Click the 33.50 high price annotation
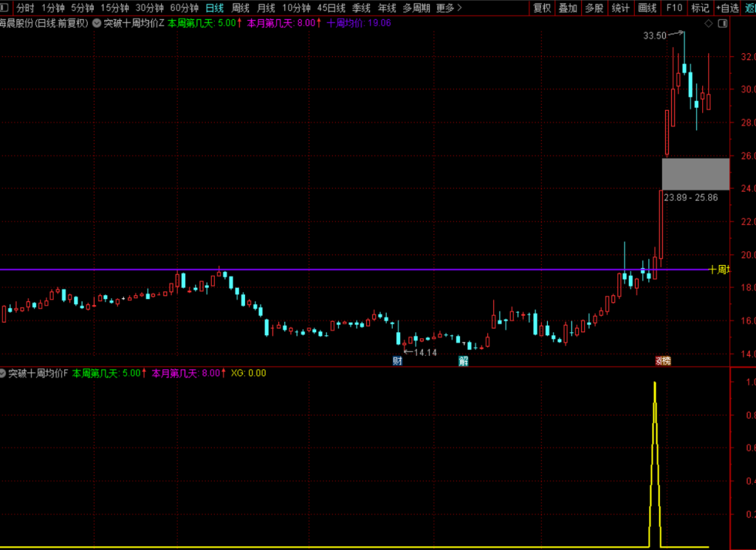 (x=655, y=35)
